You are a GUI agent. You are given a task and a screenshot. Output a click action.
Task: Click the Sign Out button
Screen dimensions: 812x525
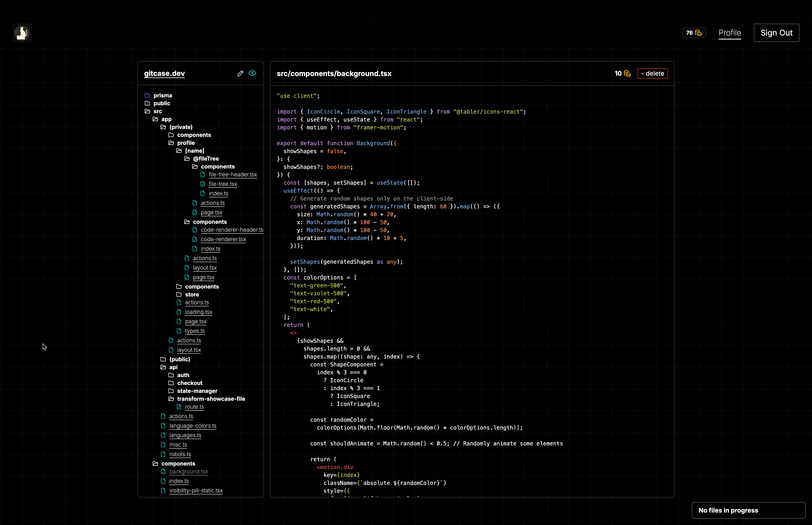(776, 33)
